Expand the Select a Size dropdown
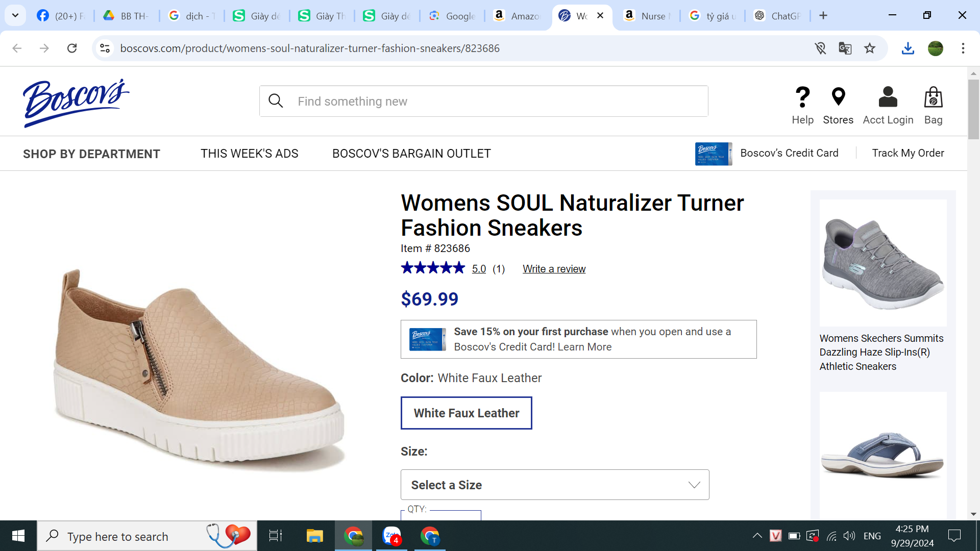 pyautogui.click(x=555, y=485)
